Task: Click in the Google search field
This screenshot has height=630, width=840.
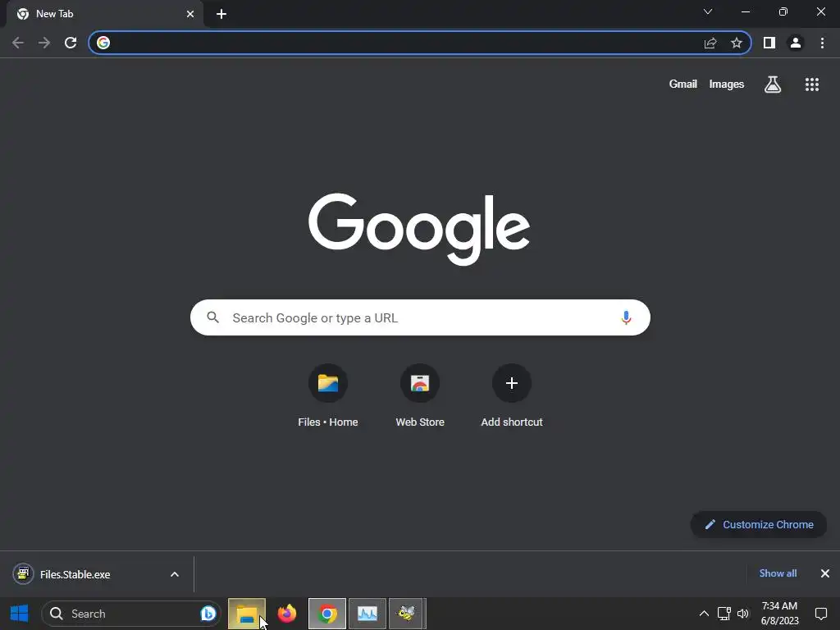Action: [x=420, y=317]
